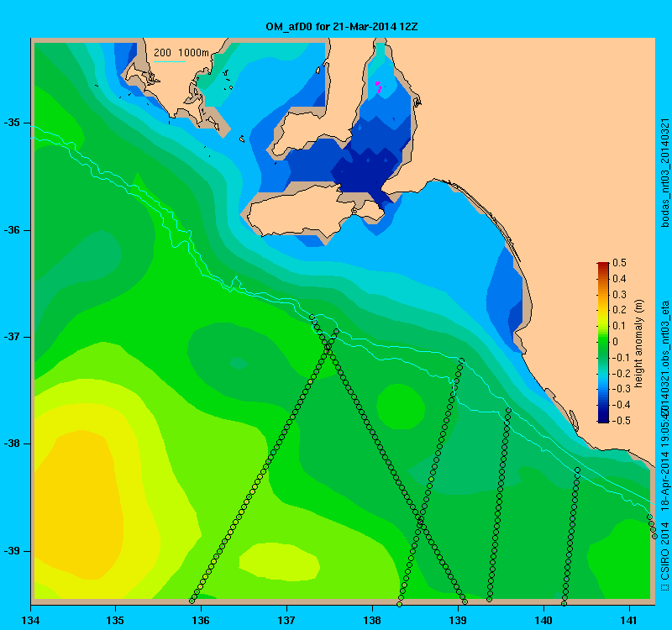The height and width of the screenshot is (630, 672).
Task: Click the cyan legend line under "200 1000m"
Action: [x=170, y=61]
